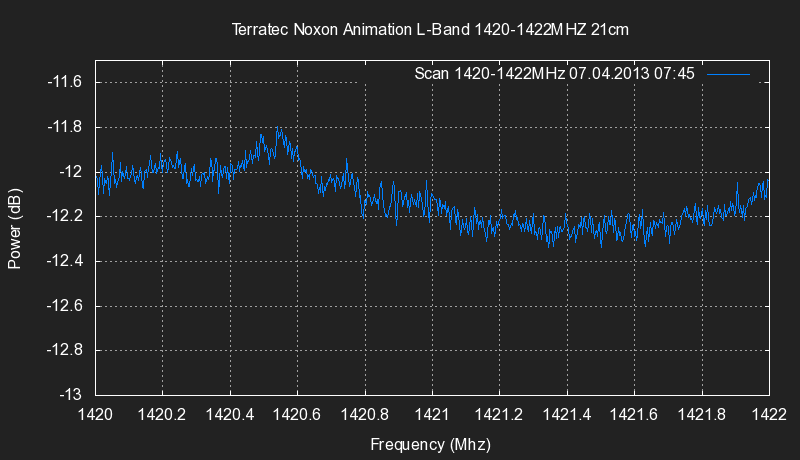This screenshot has width=800, height=460.
Task: Click the blue legend line sample
Action: pyautogui.click(x=729, y=74)
